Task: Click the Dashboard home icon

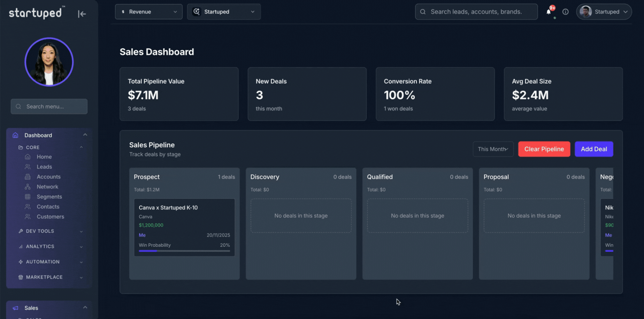Action: (x=15, y=135)
